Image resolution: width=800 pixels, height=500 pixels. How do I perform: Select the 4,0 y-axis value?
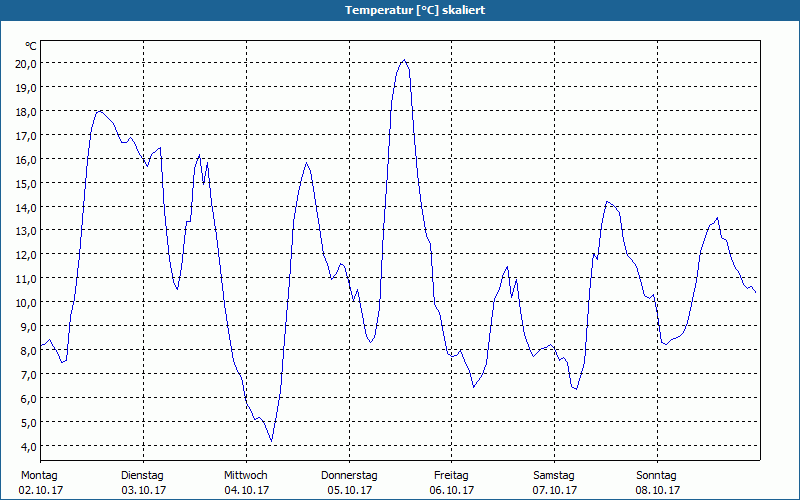coord(28,447)
